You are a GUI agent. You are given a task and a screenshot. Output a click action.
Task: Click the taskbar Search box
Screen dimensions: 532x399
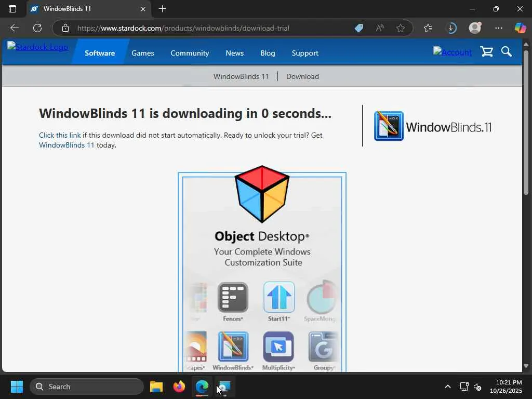(x=87, y=387)
